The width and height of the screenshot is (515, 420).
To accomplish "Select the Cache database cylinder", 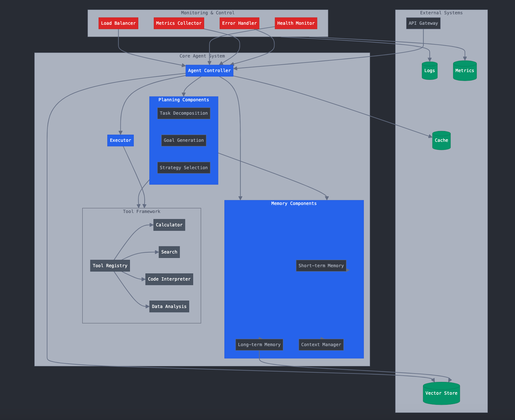I will pos(441,140).
